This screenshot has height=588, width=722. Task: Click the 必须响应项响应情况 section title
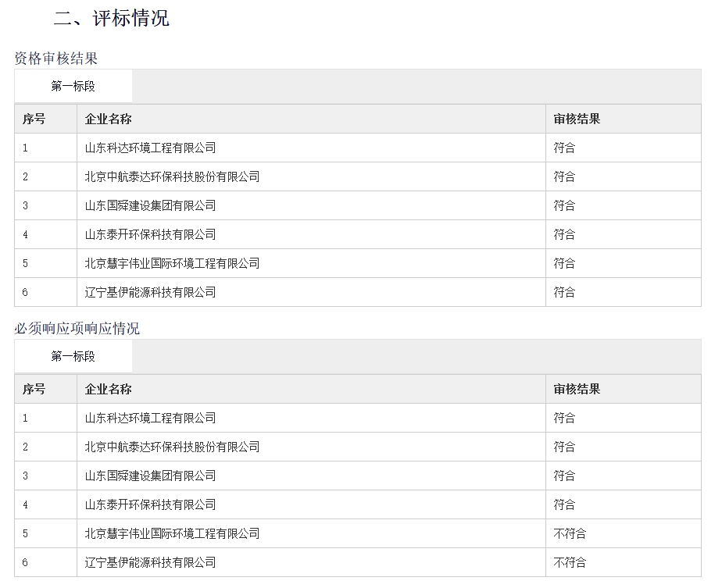coord(77,329)
